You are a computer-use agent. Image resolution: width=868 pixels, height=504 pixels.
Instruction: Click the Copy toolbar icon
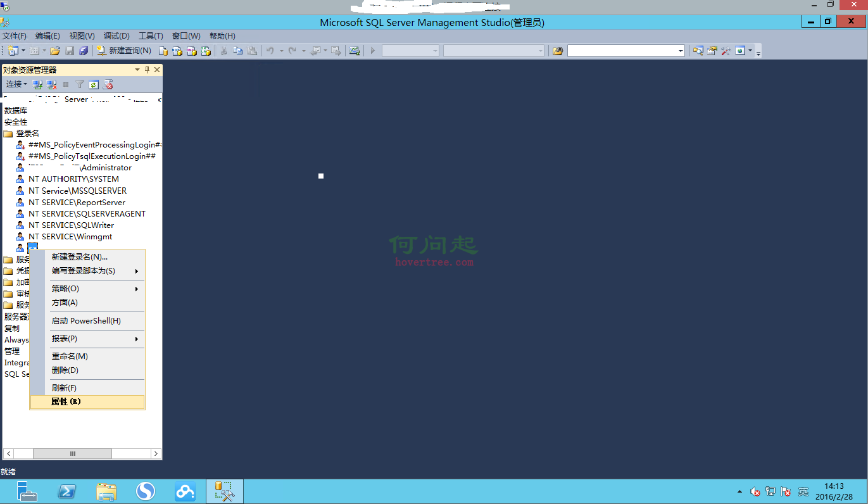[238, 51]
